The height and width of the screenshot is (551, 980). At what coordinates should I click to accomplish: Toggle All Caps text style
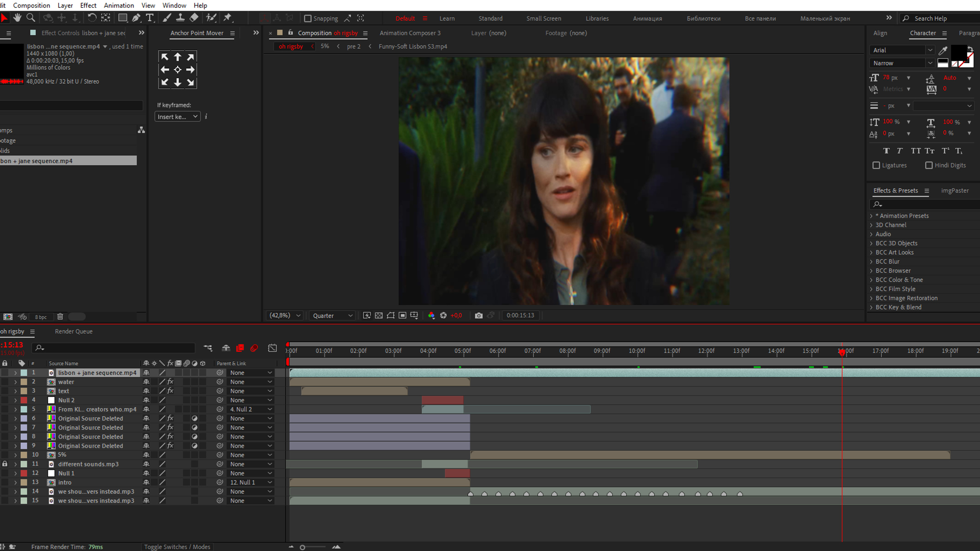[916, 151]
